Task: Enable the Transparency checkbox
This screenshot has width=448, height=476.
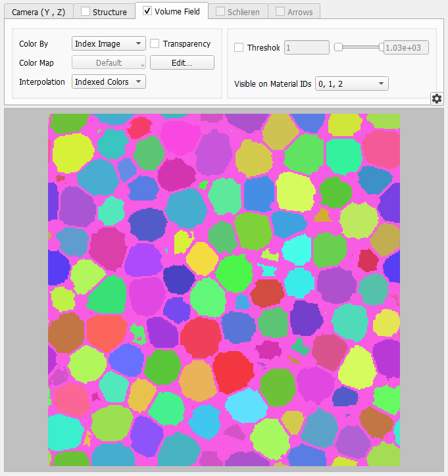Action: [155, 43]
